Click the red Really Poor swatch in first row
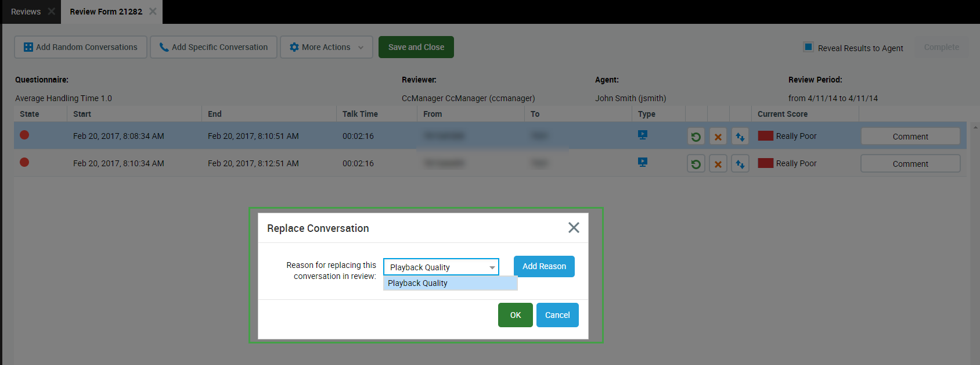 pos(765,136)
